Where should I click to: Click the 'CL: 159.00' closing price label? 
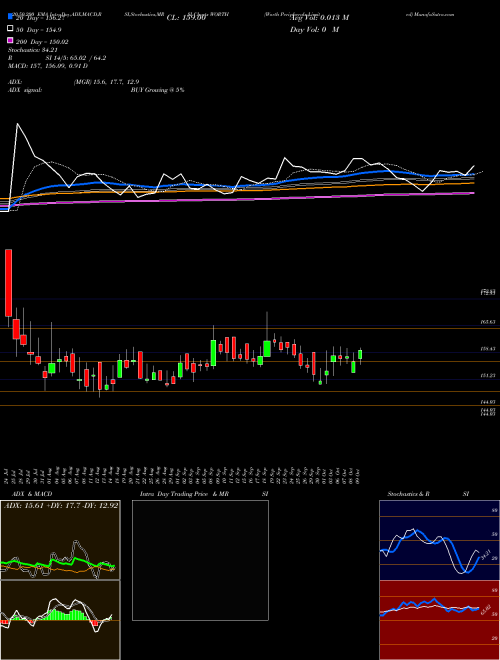tap(186, 18)
